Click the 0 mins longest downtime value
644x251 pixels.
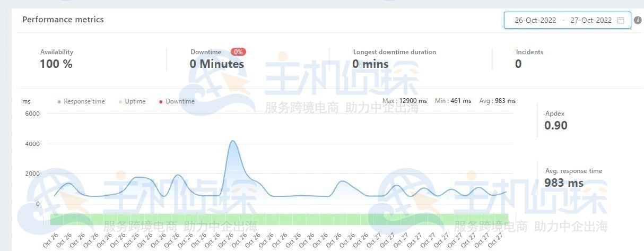[x=370, y=64]
